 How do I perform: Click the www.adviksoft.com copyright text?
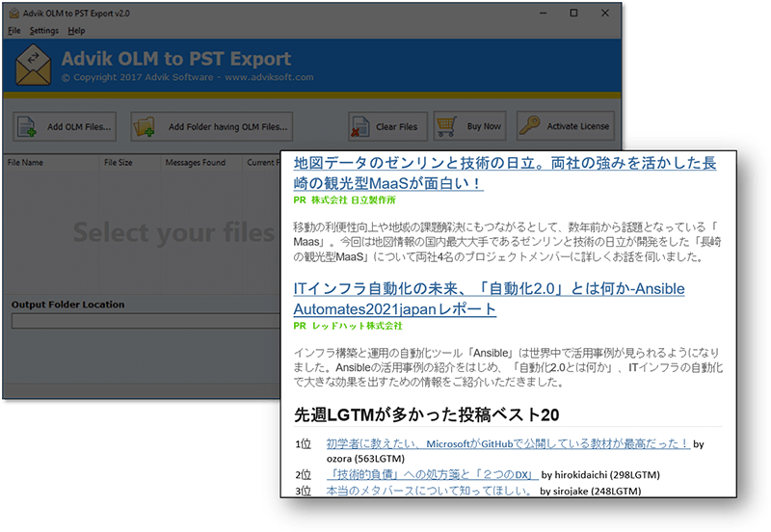[x=269, y=77]
